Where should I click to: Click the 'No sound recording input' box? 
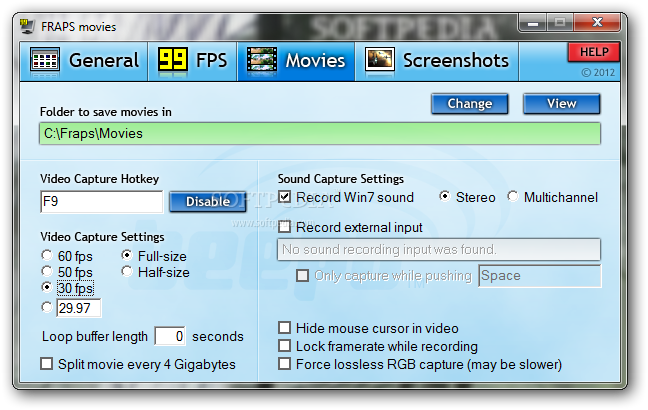click(x=439, y=249)
